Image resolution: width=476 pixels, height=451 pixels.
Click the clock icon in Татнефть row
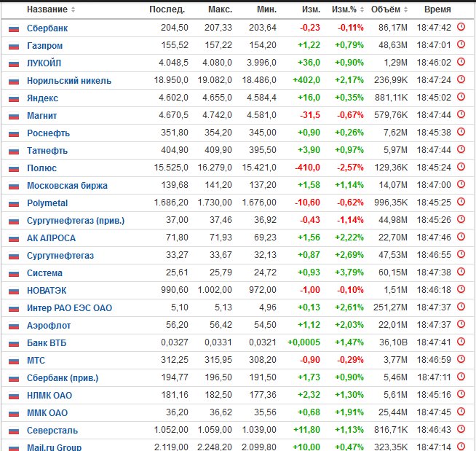[461, 149]
